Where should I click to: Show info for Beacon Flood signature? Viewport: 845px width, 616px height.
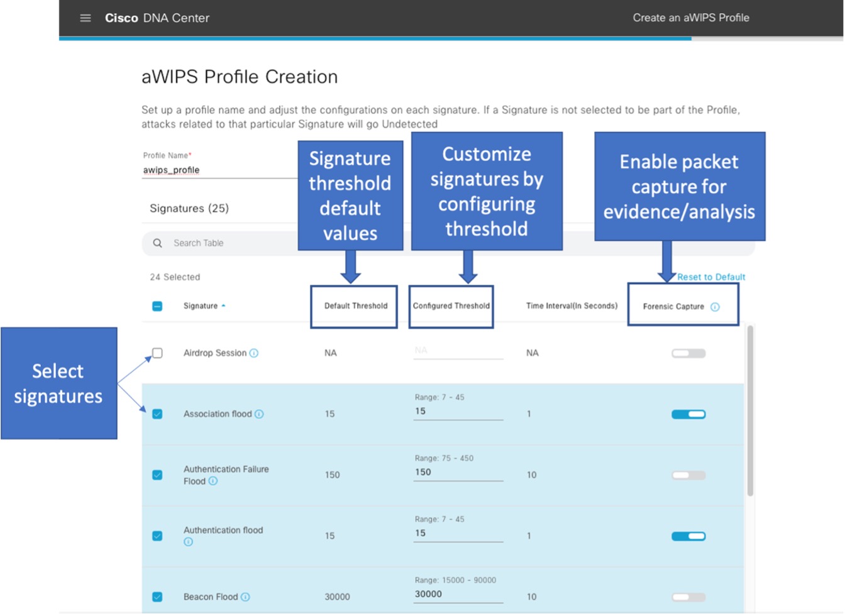point(245,597)
